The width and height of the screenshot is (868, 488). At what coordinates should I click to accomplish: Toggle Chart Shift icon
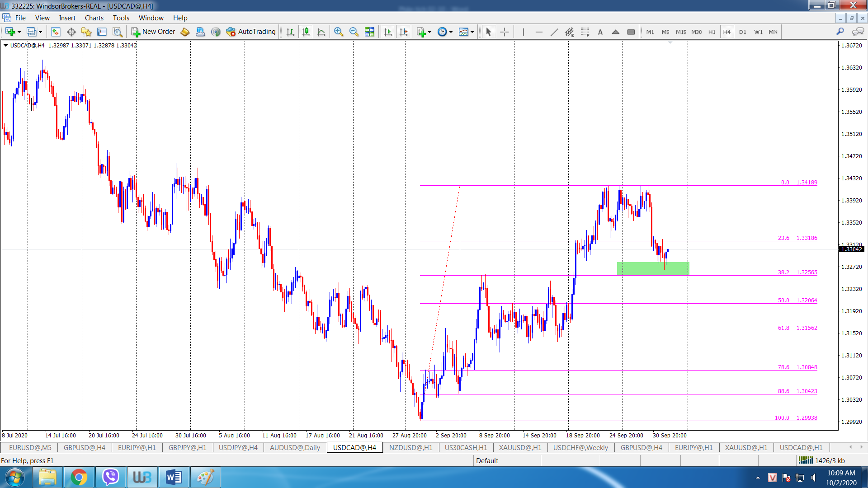coord(403,32)
